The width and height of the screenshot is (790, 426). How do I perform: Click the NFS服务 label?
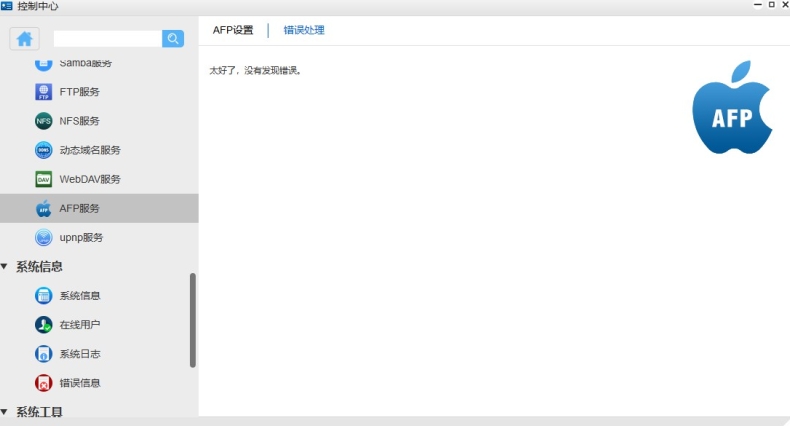(80, 121)
